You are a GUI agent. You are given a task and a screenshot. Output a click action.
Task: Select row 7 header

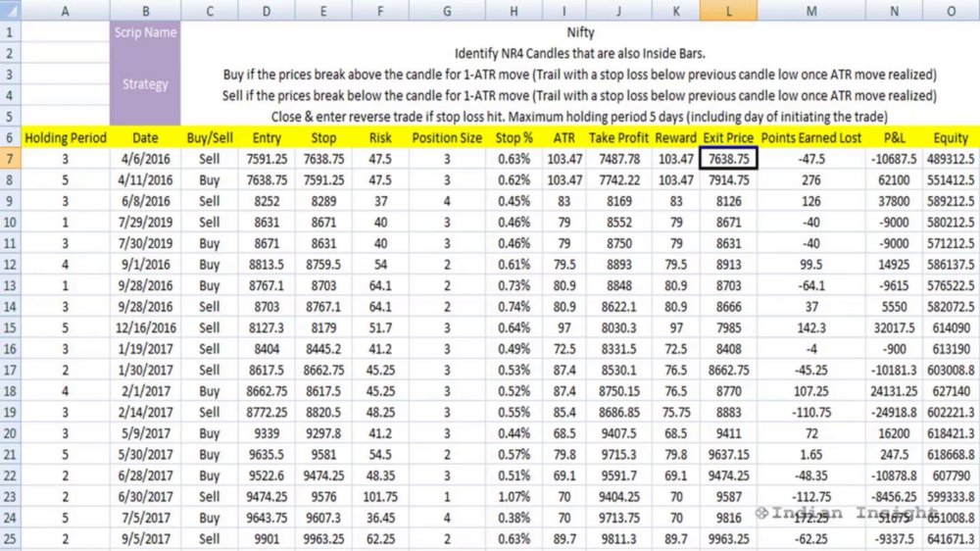10,159
